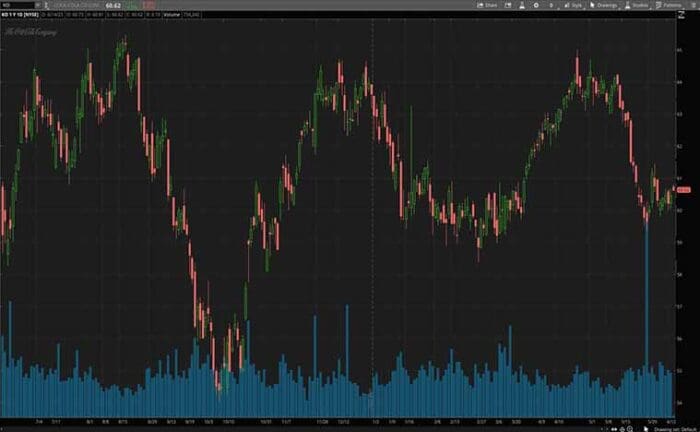Open chart settings gear icon
The image size is (700, 432).
coord(536,5)
